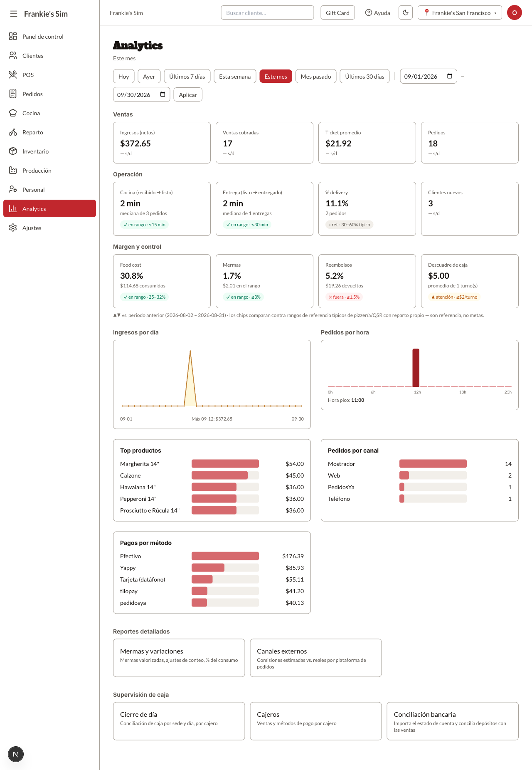Click Frankie's Sim breadcrumb in header

coord(126,12)
